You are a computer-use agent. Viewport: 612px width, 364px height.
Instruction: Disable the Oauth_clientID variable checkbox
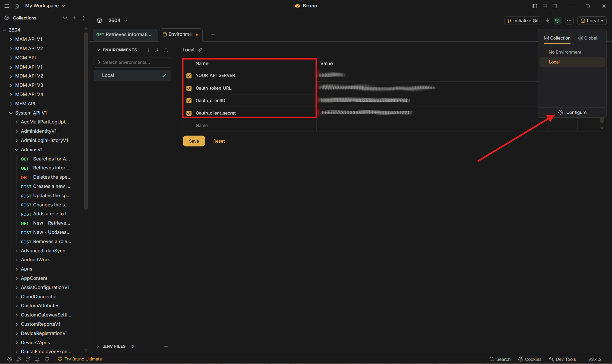pyautogui.click(x=189, y=100)
